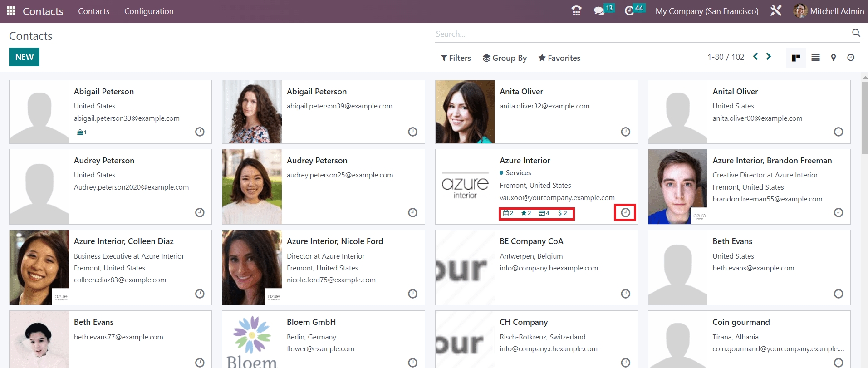The image size is (868, 368).
Task: Open the Configuration menu
Action: pyautogui.click(x=149, y=11)
